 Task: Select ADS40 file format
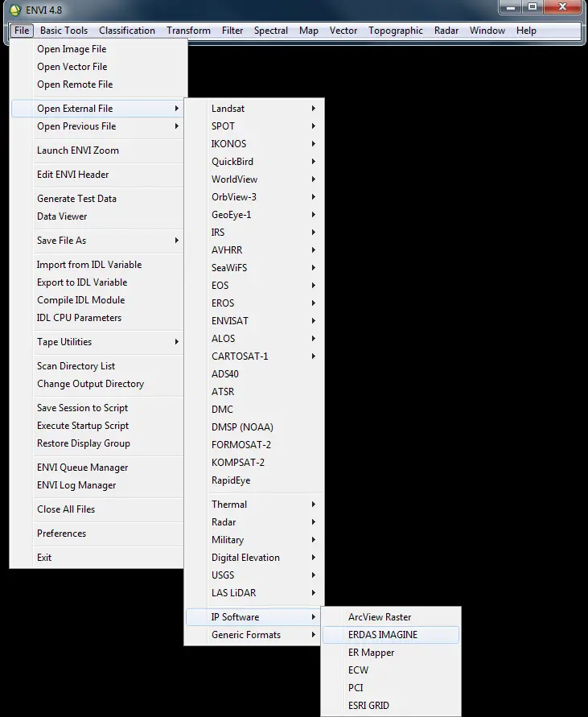tap(254, 374)
